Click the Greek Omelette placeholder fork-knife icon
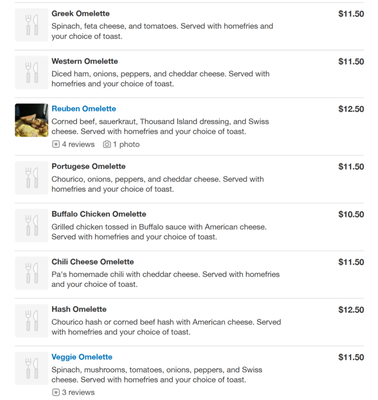 coord(32,25)
